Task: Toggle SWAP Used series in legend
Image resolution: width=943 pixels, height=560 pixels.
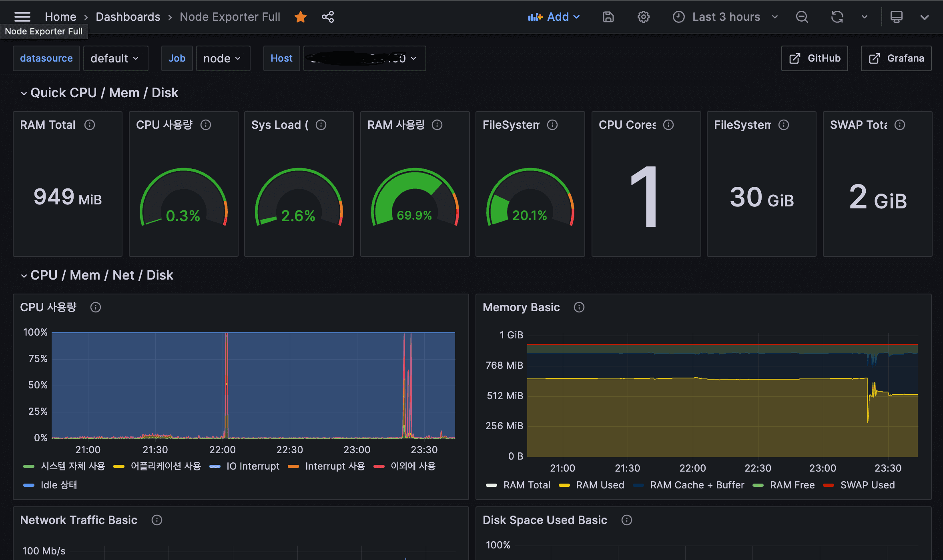Action: 867,485
